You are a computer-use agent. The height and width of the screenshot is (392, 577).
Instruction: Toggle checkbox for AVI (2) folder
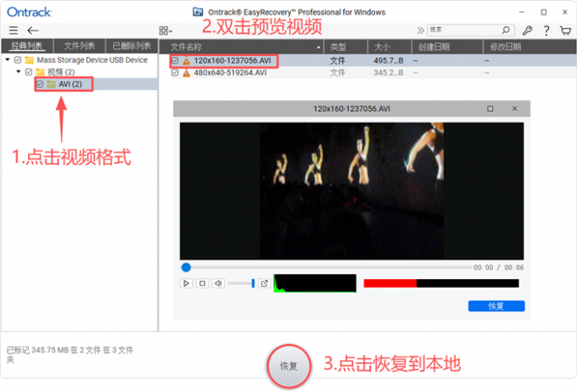(x=40, y=84)
